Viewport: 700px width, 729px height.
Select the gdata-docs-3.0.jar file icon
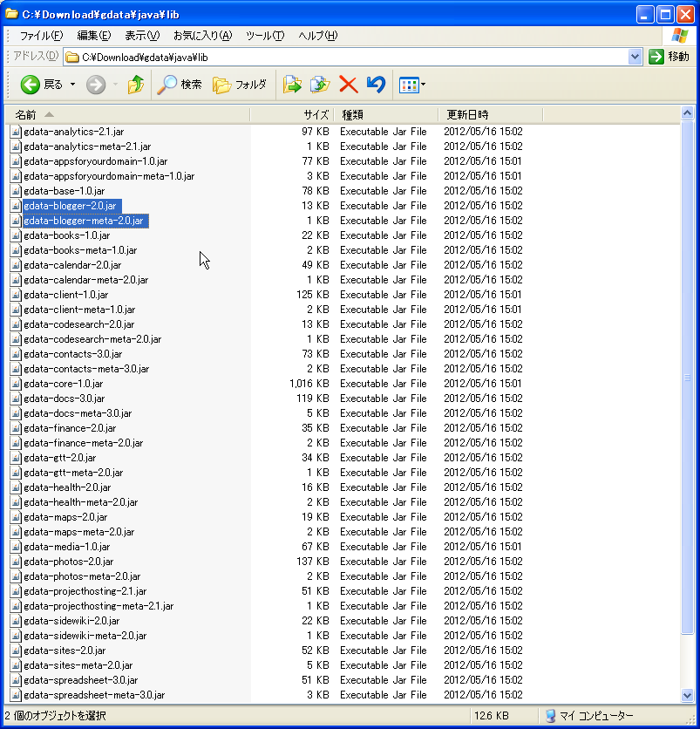click(x=16, y=399)
